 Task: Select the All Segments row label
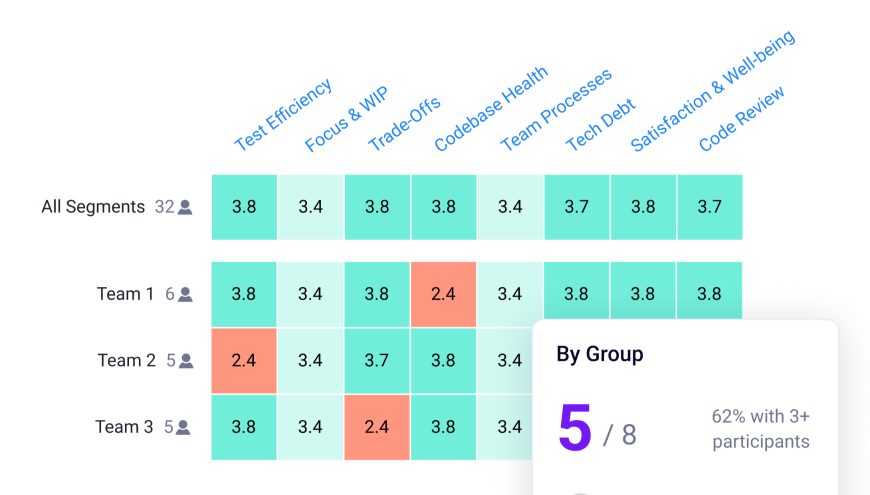tap(93, 207)
